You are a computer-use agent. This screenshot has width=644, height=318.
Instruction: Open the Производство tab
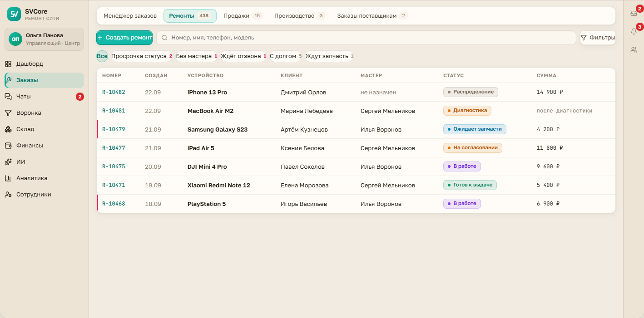[300, 16]
